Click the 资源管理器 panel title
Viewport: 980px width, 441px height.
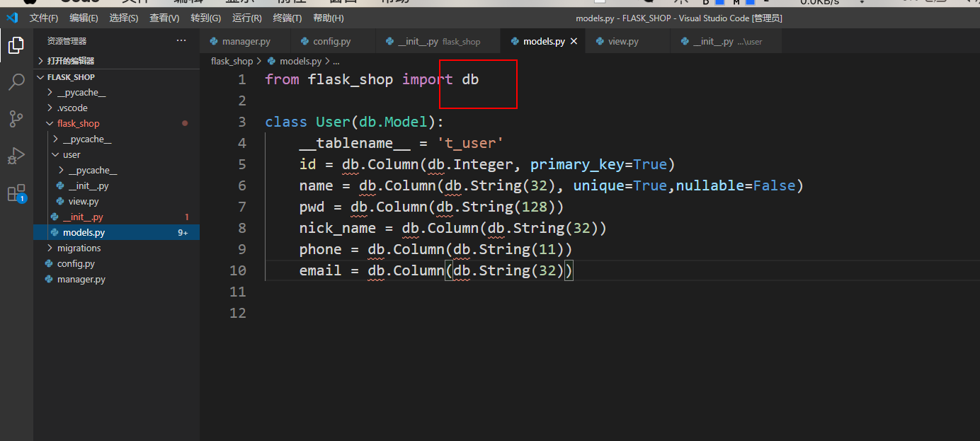[67, 41]
